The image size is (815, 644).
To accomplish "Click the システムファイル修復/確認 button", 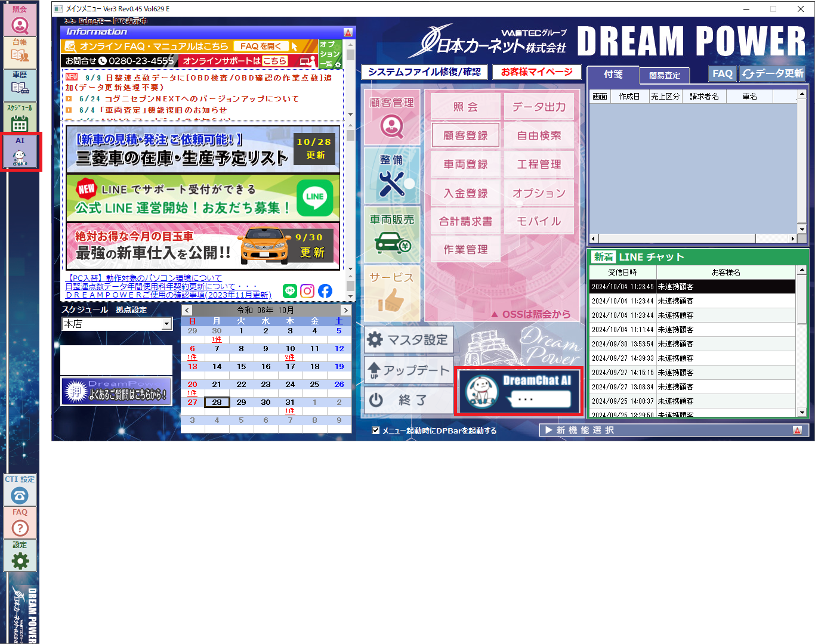I will [424, 72].
